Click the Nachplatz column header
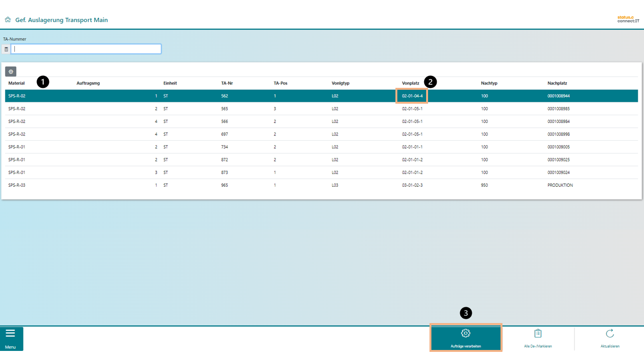644x361 pixels. point(557,83)
